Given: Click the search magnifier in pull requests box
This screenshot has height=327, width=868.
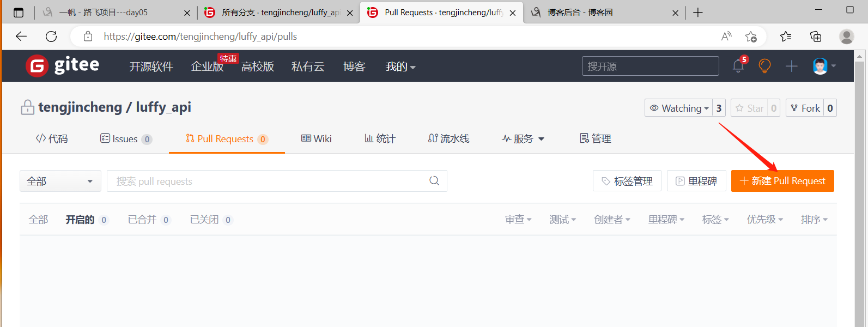Looking at the screenshot, I should (434, 181).
